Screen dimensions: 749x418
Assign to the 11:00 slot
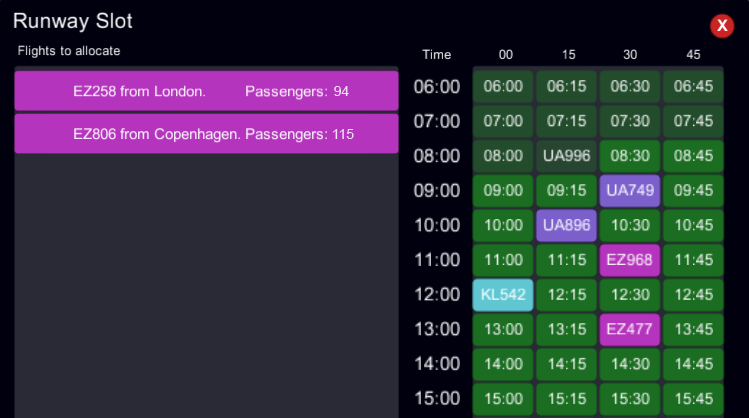503,260
